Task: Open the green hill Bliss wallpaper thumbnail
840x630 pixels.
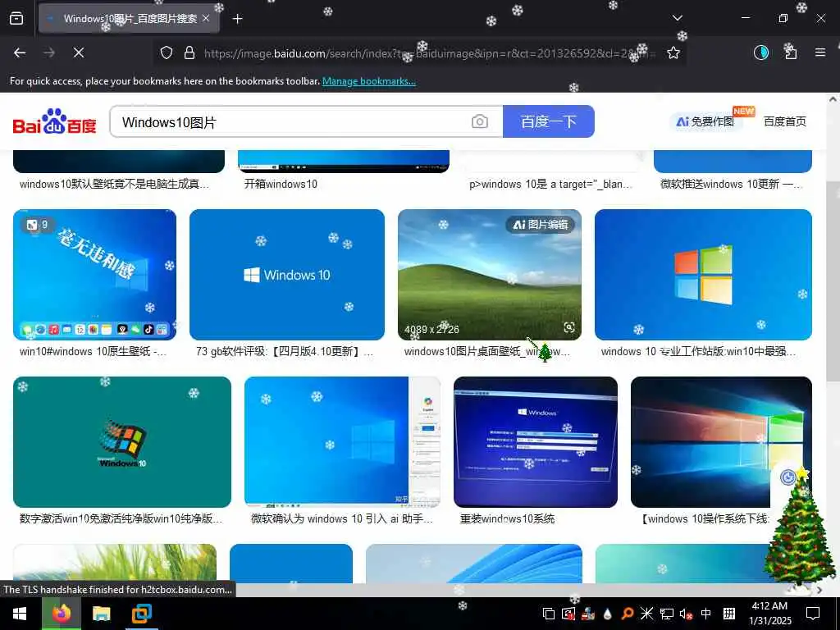Action: click(490, 274)
